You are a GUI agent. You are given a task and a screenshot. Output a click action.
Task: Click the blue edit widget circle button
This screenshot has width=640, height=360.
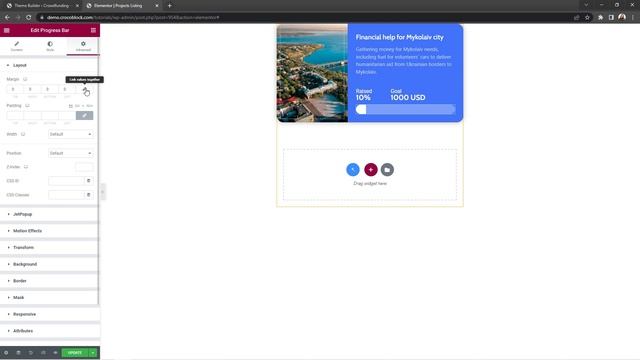[353, 169]
